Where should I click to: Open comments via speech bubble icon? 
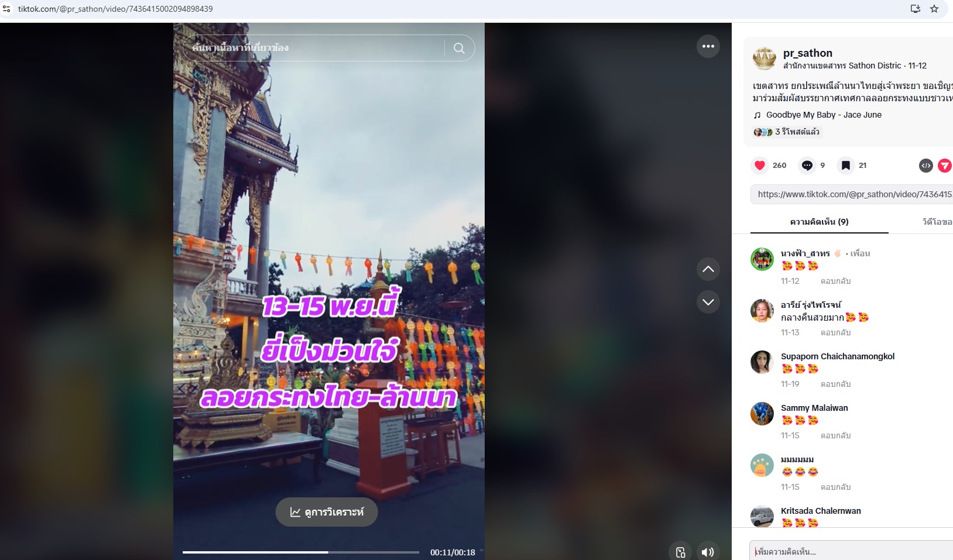tap(807, 166)
